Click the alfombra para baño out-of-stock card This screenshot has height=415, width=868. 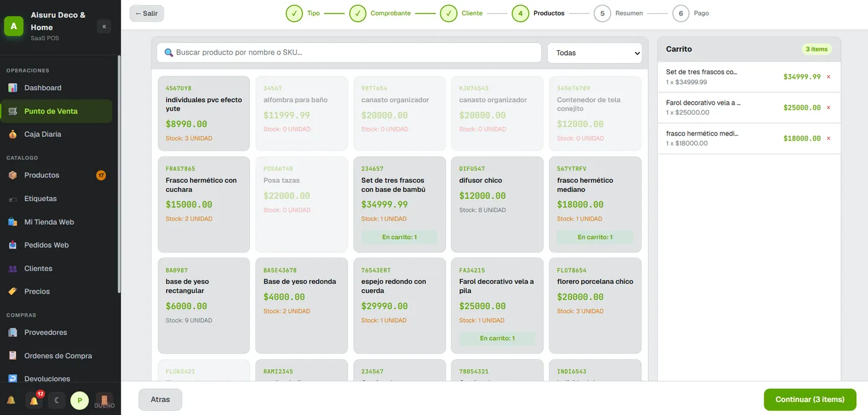(301, 113)
